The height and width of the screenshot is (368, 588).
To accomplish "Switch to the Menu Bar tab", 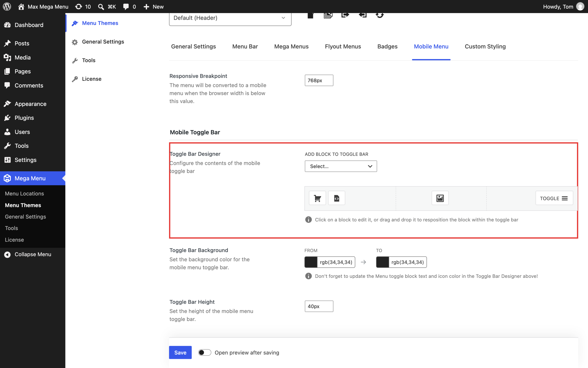I will click(245, 46).
